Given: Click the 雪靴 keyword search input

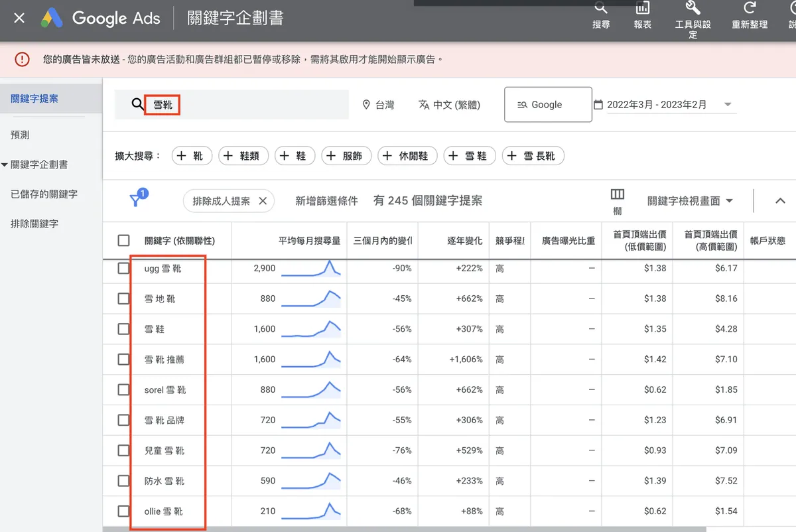Looking at the screenshot, I should pos(232,105).
